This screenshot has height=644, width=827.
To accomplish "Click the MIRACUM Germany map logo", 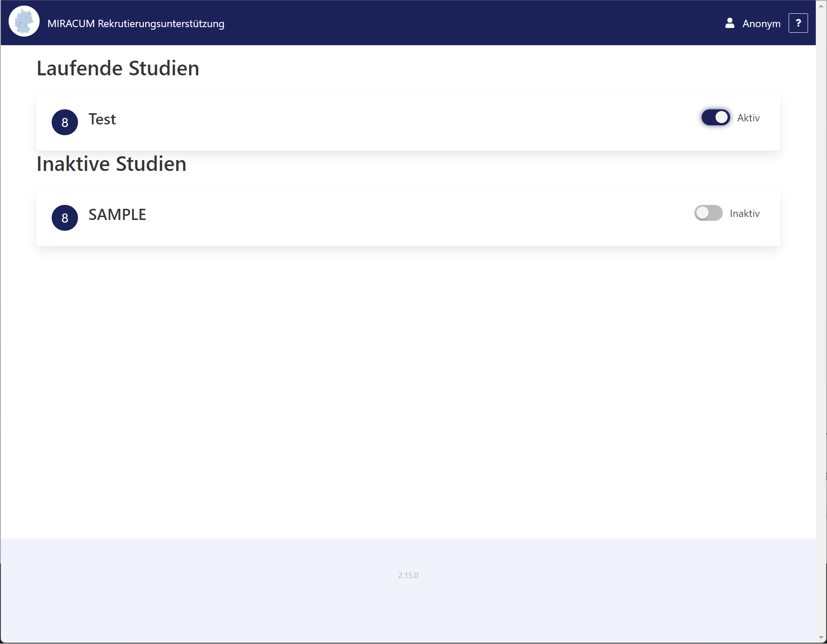I will point(24,21).
